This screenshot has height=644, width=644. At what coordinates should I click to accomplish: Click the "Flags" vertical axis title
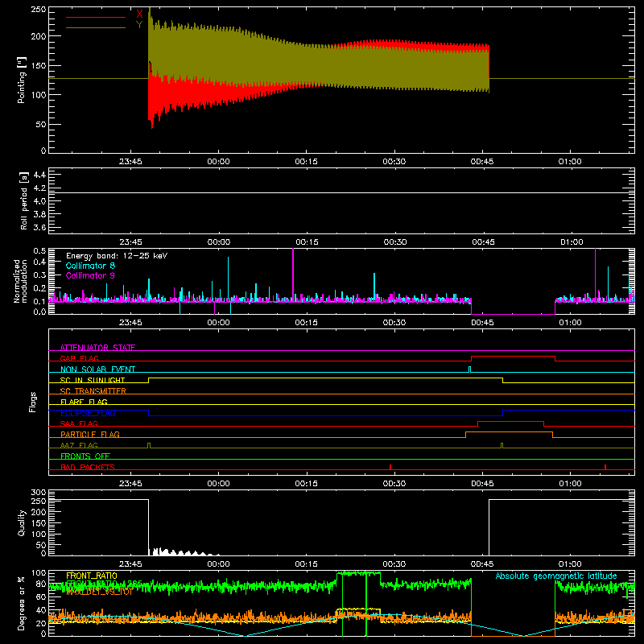[32, 402]
